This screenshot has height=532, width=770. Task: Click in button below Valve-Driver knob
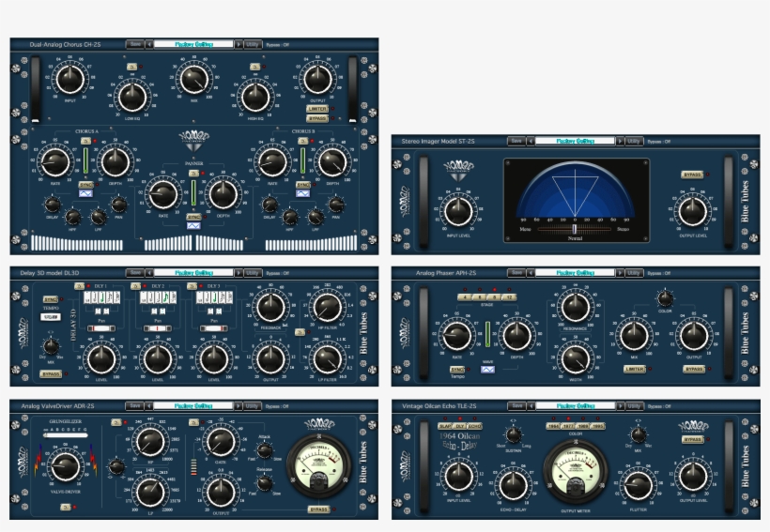(66, 507)
